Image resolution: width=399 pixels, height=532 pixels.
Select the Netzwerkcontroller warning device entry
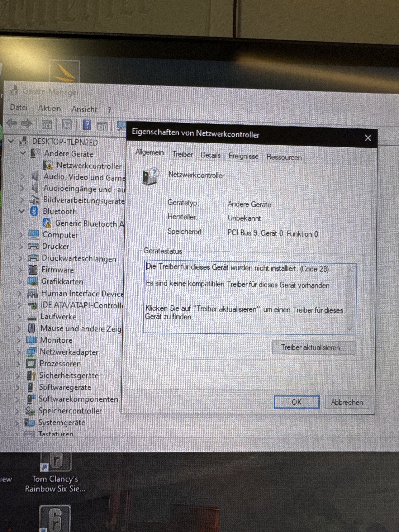pos(89,166)
